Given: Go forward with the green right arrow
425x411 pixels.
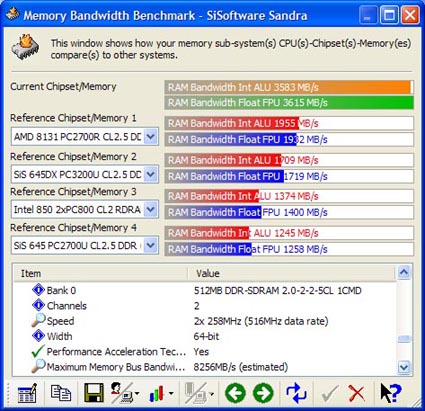Looking at the screenshot, I should coord(263,393).
